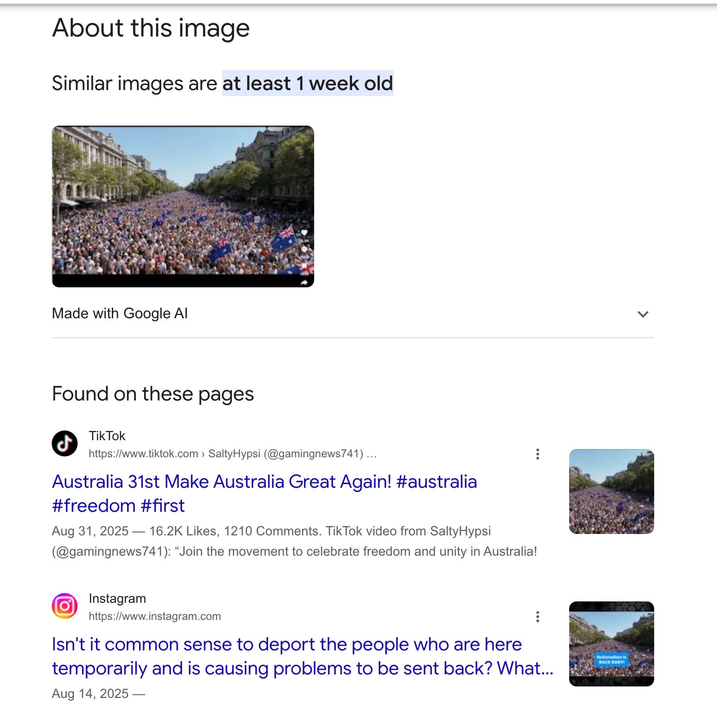
Task: Click the Made with Google AI label
Action: coord(120,313)
